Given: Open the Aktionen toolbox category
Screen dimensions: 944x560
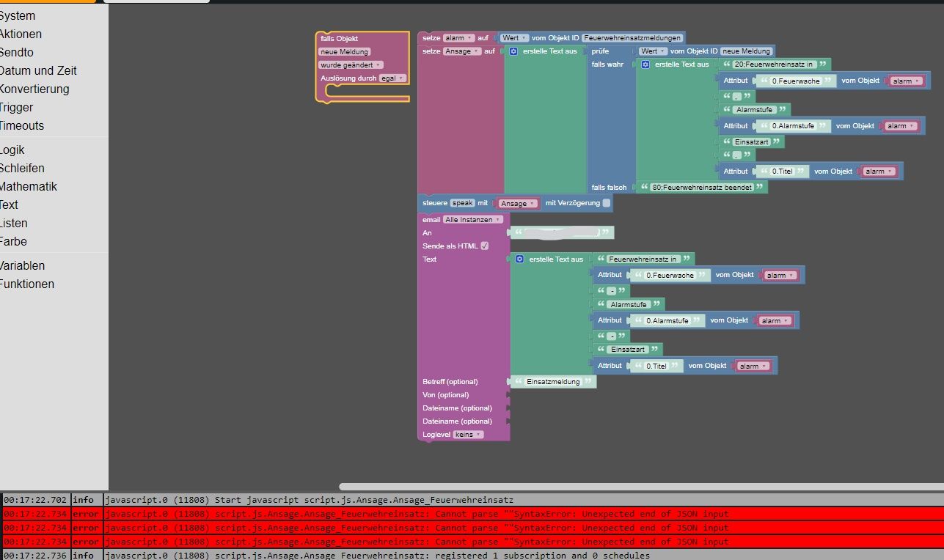Looking at the screenshot, I should point(21,34).
